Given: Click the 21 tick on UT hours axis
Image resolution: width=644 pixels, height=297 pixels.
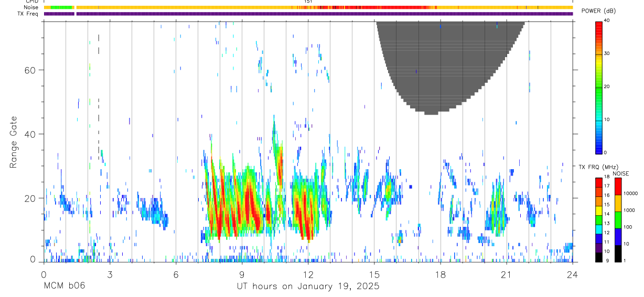Looking at the screenshot, I should [507, 274].
